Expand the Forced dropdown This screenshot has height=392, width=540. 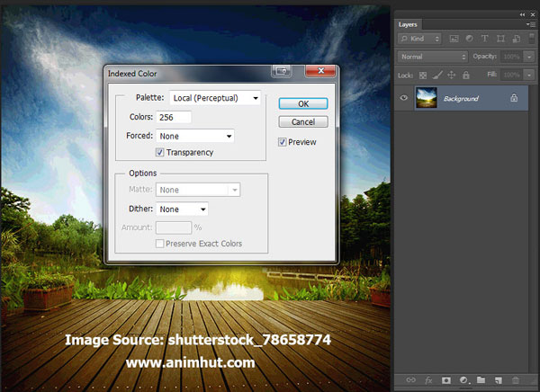(195, 136)
